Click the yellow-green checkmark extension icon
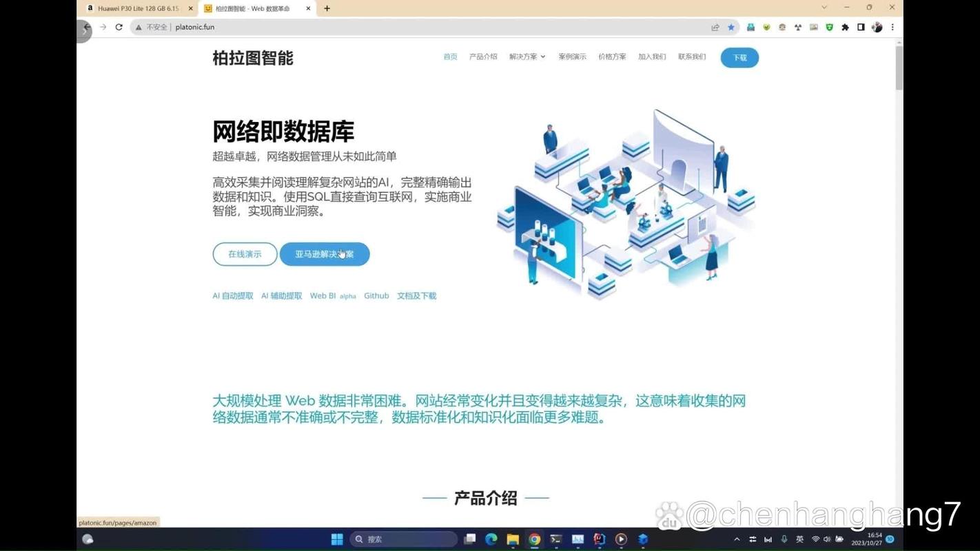This screenshot has width=980, height=551. click(766, 28)
